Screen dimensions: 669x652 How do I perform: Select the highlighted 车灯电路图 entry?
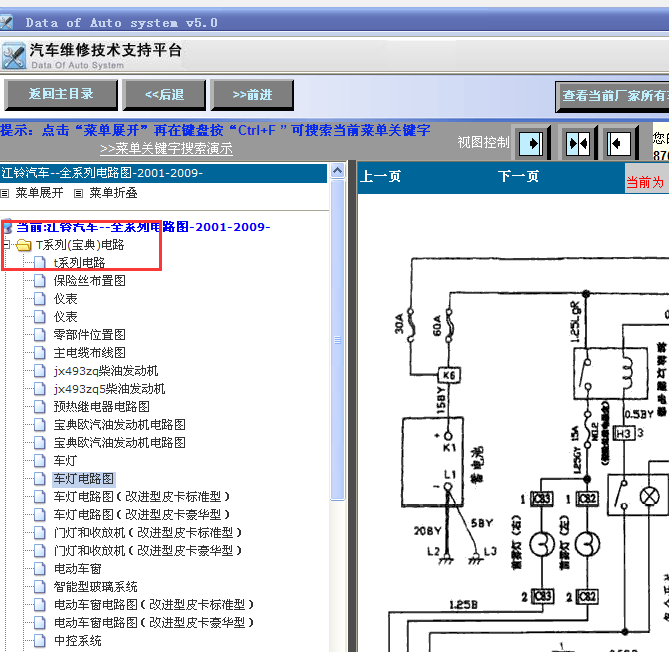[x=84, y=479]
